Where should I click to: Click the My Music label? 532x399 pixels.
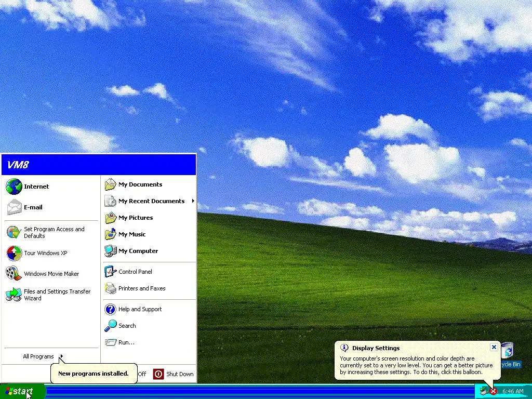pos(131,234)
